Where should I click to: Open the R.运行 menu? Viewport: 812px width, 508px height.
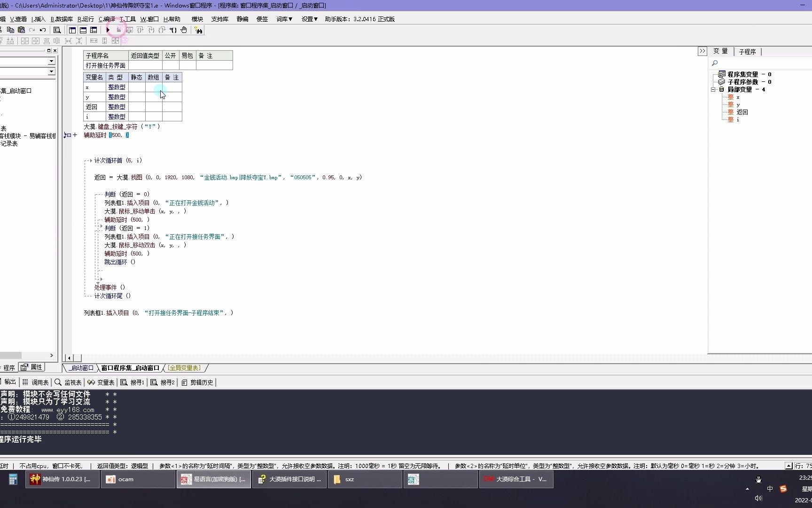click(x=86, y=19)
